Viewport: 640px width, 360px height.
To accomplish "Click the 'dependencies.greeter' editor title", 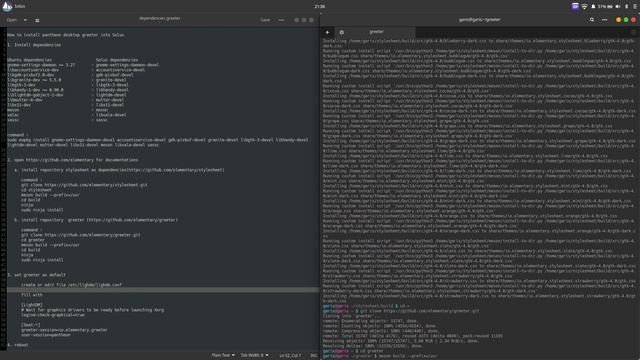I will [160, 18].
